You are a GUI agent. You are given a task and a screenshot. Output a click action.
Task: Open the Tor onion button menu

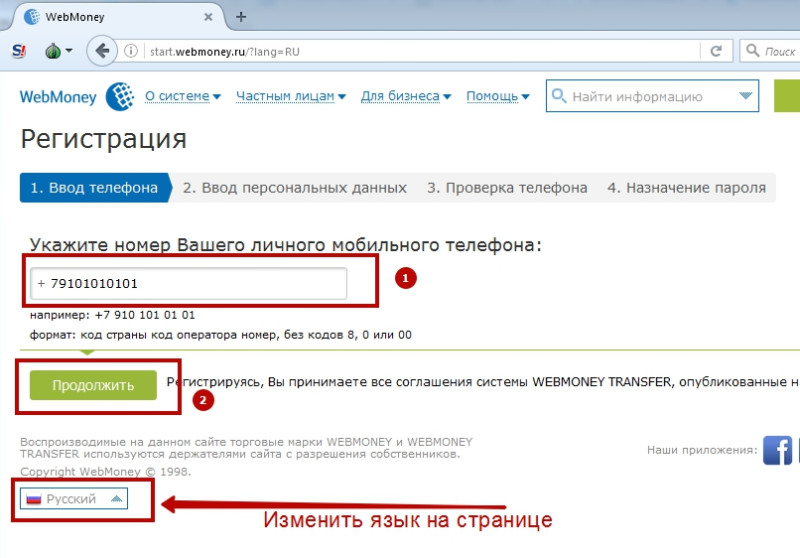click(58, 51)
